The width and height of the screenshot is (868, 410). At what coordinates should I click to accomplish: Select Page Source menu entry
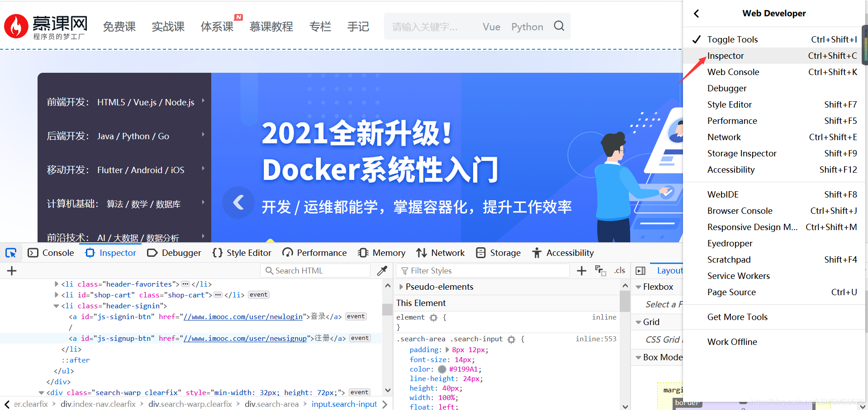774,292
